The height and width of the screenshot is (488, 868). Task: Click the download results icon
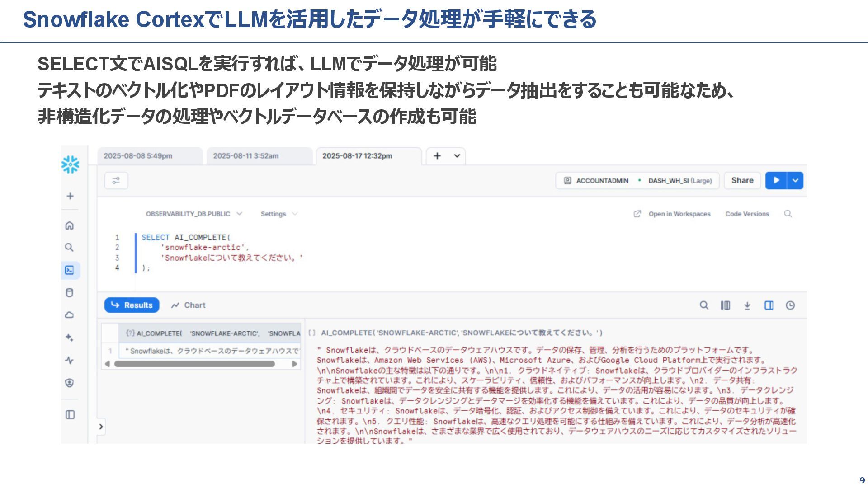tap(747, 305)
